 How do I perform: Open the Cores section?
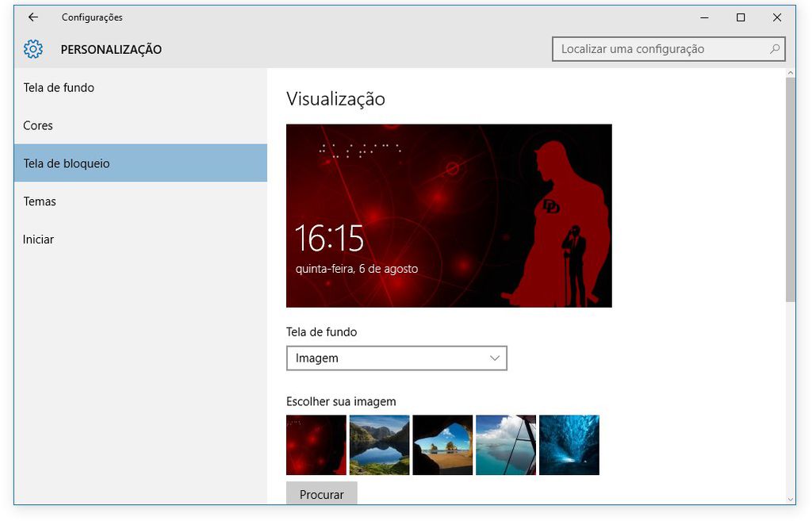140,125
